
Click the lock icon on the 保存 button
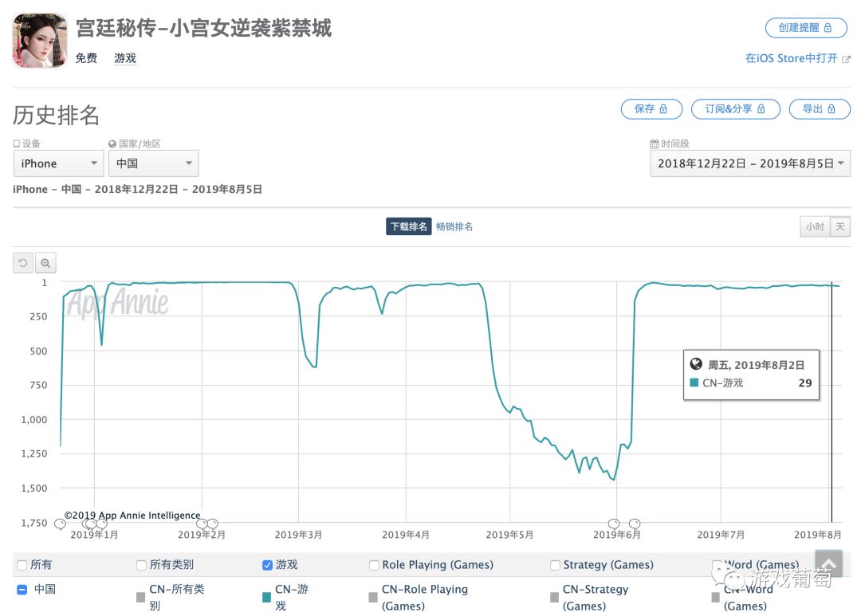tap(662, 109)
